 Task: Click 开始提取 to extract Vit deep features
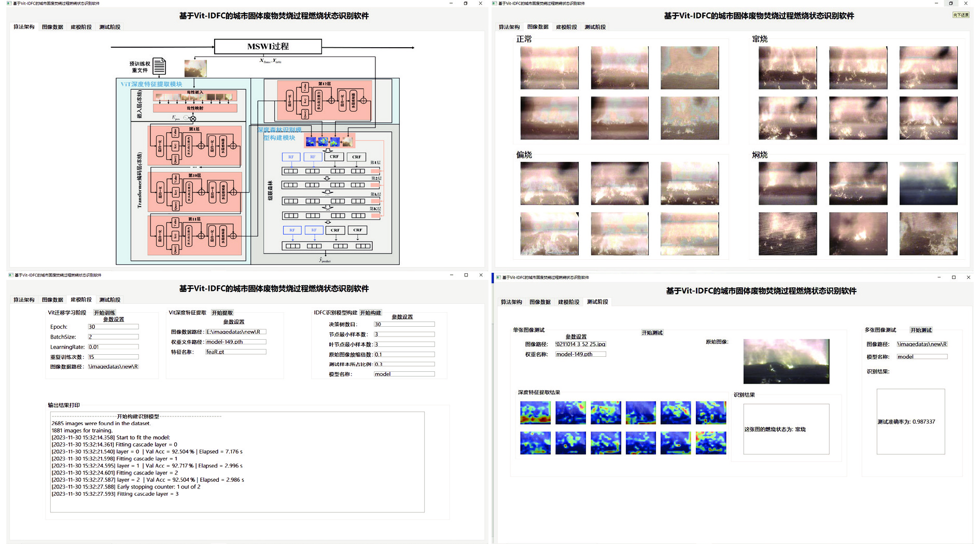click(x=222, y=313)
